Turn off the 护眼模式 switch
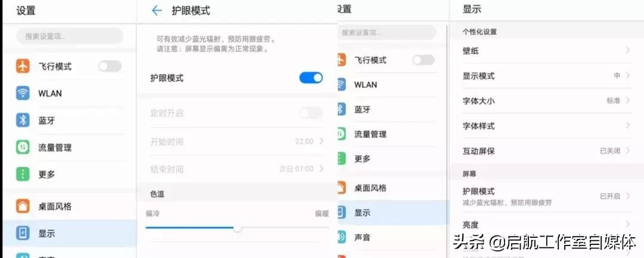 pyautogui.click(x=311, y=77)
